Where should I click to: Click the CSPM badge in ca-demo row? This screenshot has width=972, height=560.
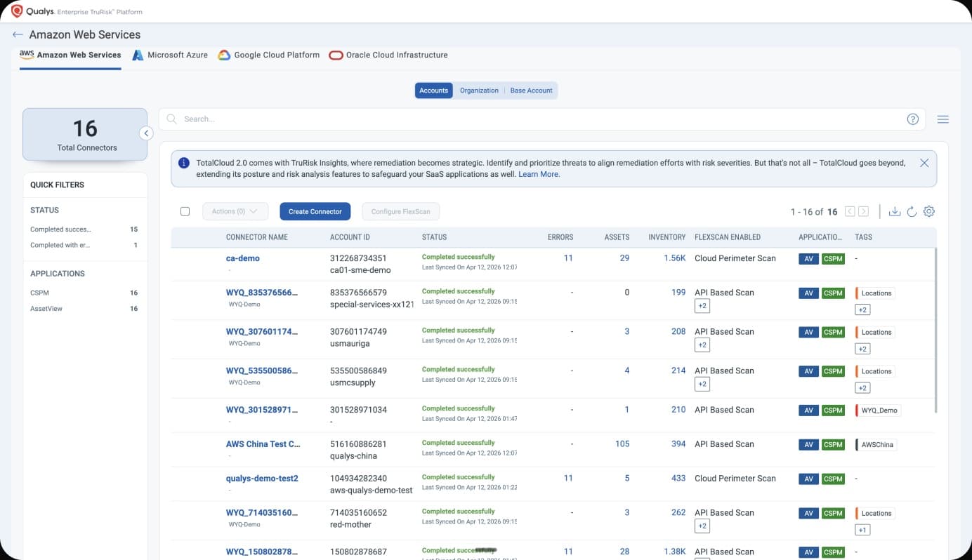[x=833, y=259]
